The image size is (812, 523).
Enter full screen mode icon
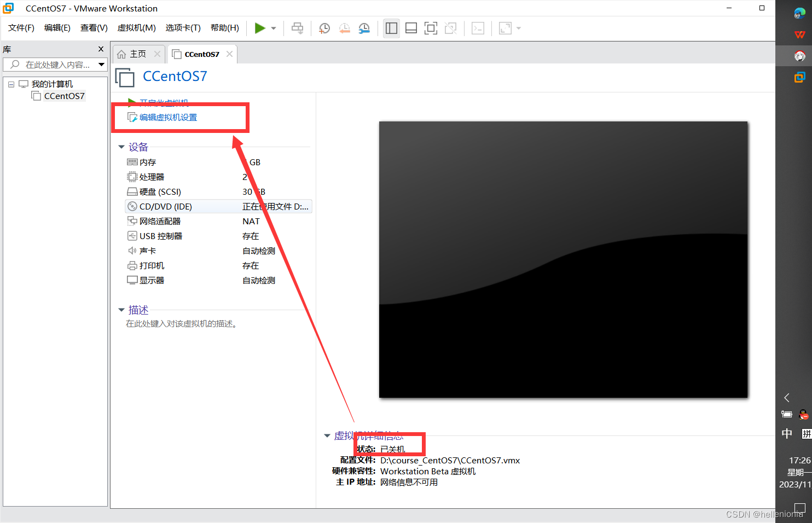coord(431,28)
